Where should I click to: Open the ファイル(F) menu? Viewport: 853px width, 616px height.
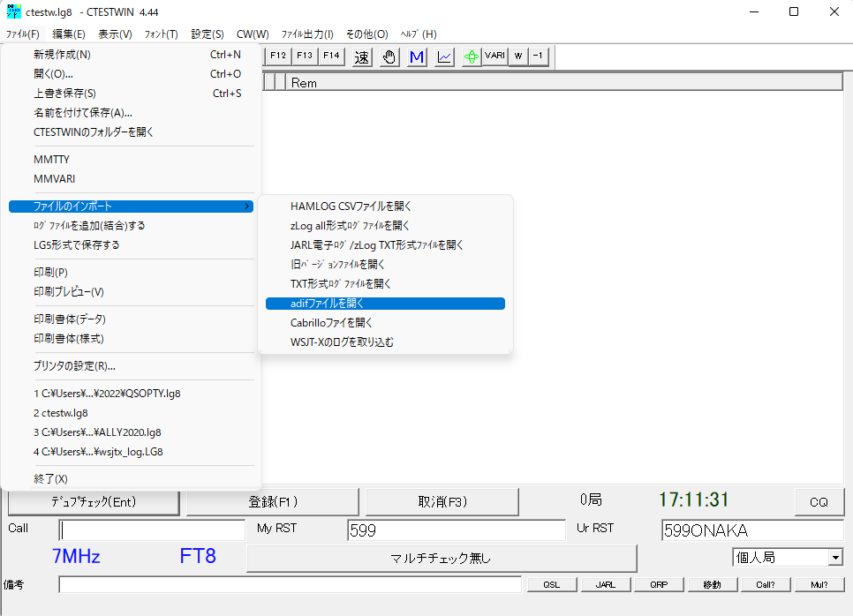click(x=23, y=34)
